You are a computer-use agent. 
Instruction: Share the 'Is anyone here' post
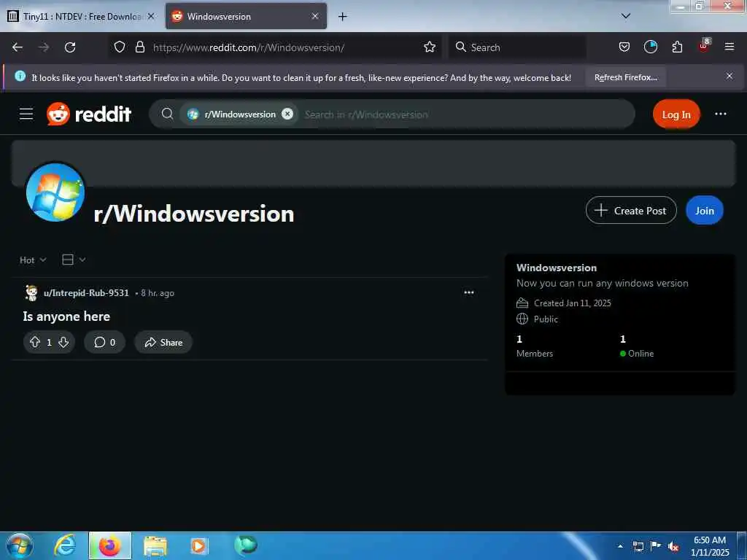pos(163,342)
